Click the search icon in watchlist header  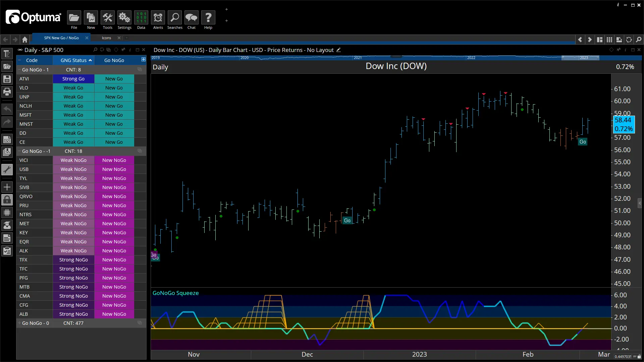point(95,50)
